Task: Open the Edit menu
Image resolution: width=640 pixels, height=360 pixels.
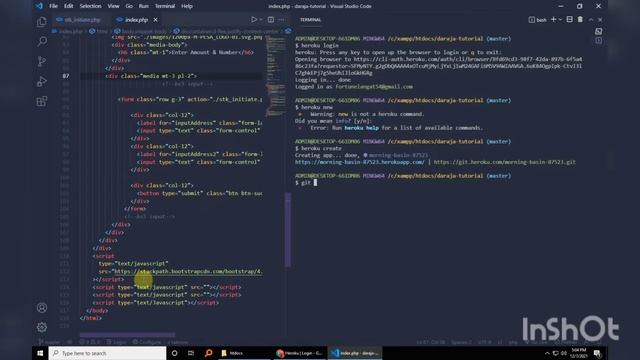Action: (x=69, y=6)
